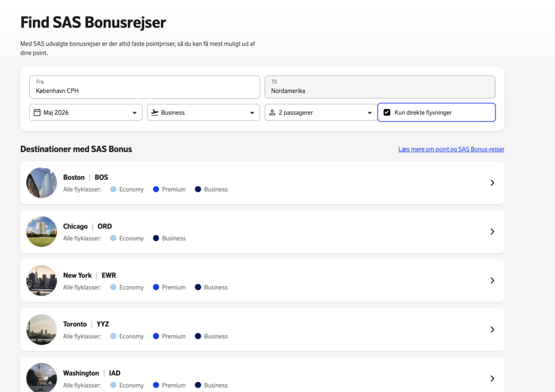Click the calendar icon beside Maj 2026

(37, 113)
